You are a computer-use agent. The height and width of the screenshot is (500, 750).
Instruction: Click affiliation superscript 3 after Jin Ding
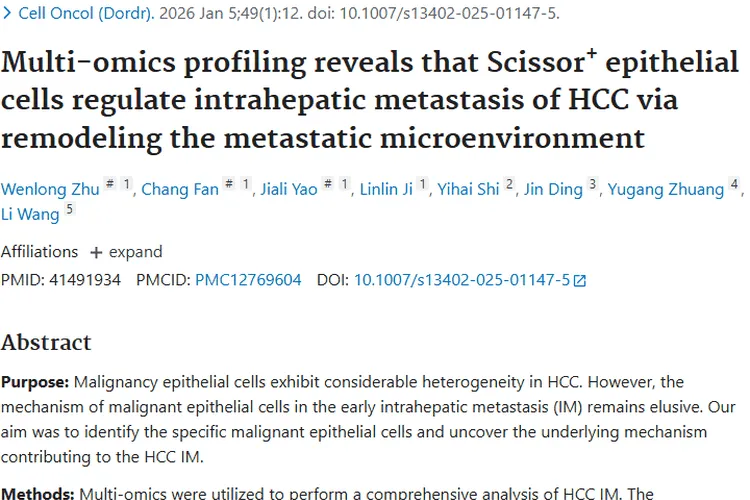point(593,185)
